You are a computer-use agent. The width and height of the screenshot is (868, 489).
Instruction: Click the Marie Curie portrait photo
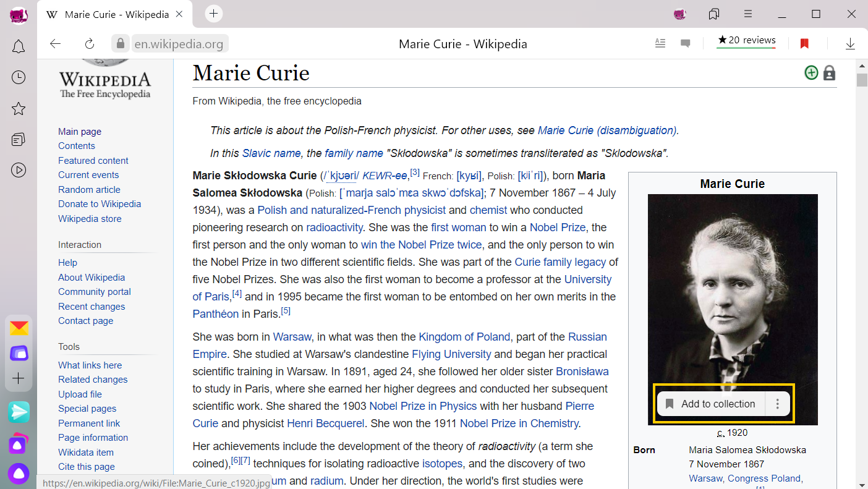pyautogui.click(x=733, y=309)
